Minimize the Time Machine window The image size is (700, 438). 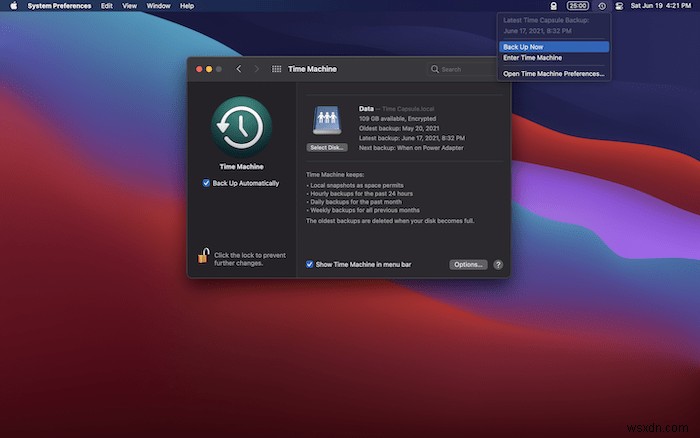click(x=209, y=69)
